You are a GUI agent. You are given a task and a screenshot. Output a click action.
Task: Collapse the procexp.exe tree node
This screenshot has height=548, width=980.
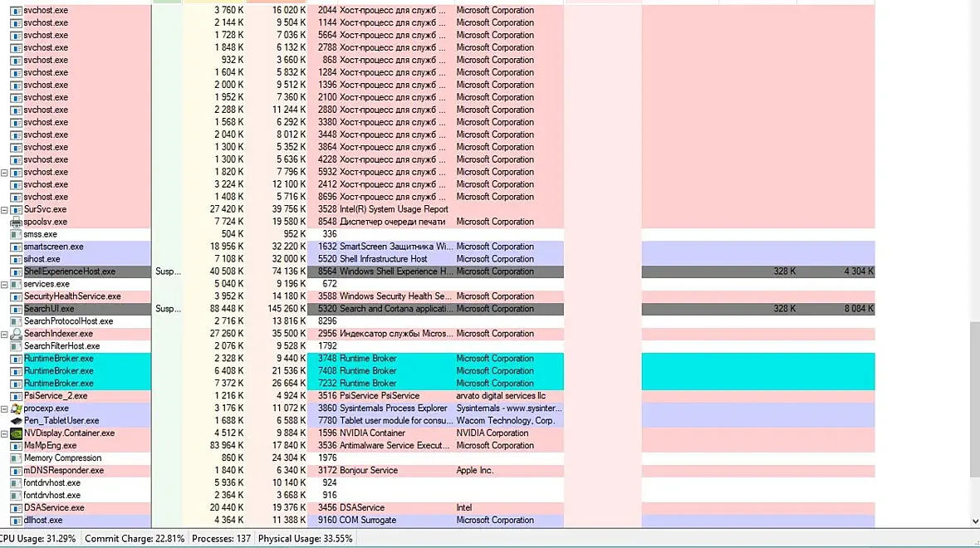4,409
